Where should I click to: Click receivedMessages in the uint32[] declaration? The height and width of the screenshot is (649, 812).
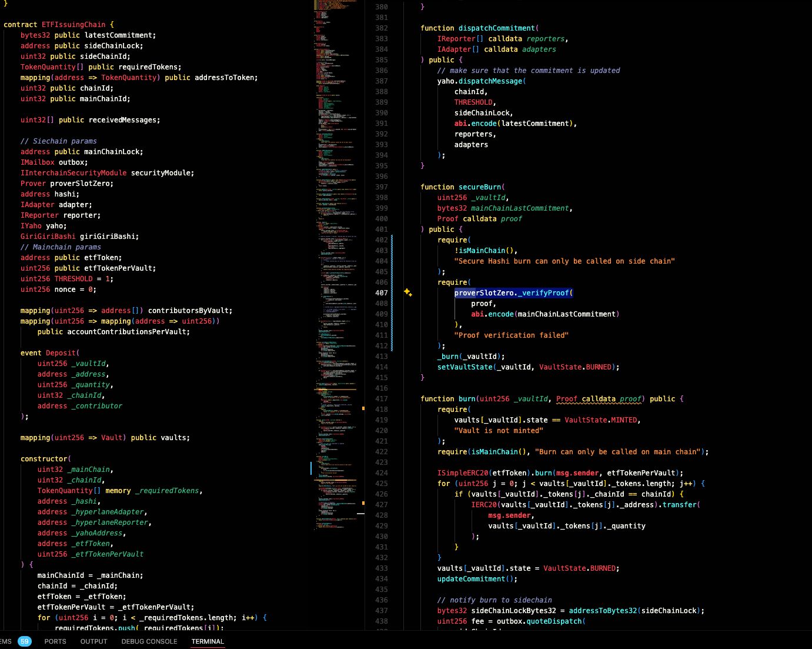(x=122, y=120)
